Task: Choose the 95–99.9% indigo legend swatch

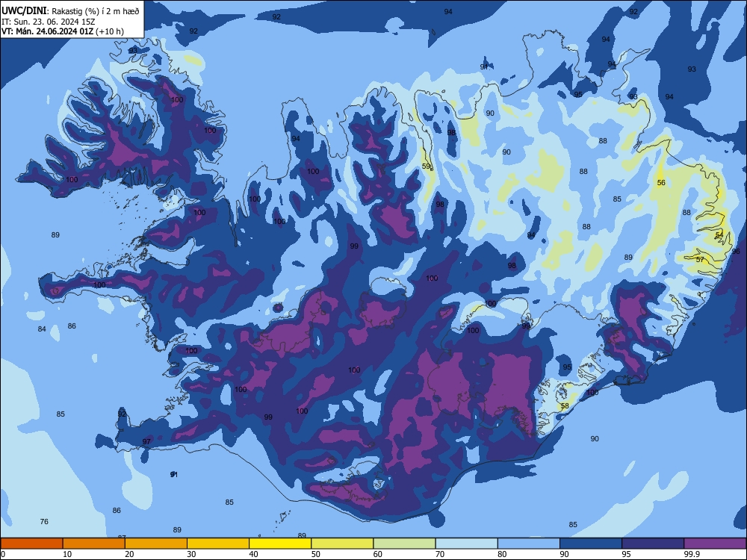Action: pos(653,544)
